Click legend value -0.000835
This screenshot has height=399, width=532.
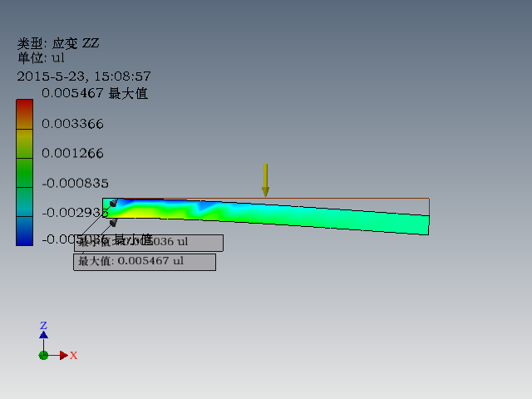click(75, 183)
